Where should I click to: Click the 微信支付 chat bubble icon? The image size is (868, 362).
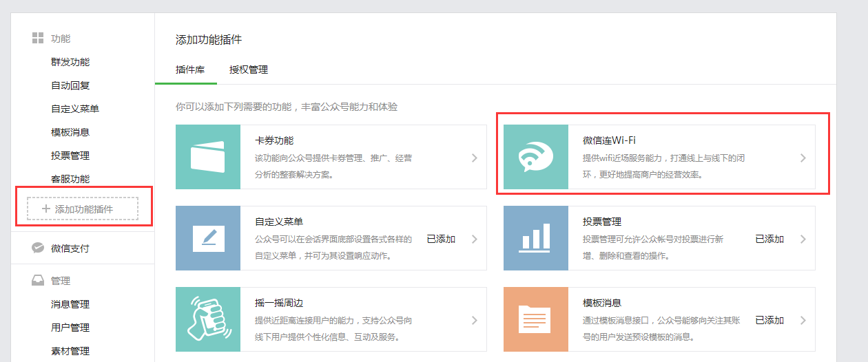click(39, 248)
